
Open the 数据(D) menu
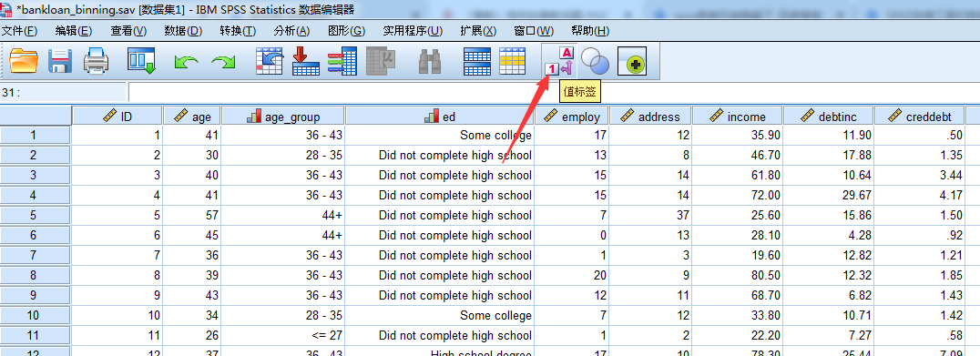tap(183, 31)
